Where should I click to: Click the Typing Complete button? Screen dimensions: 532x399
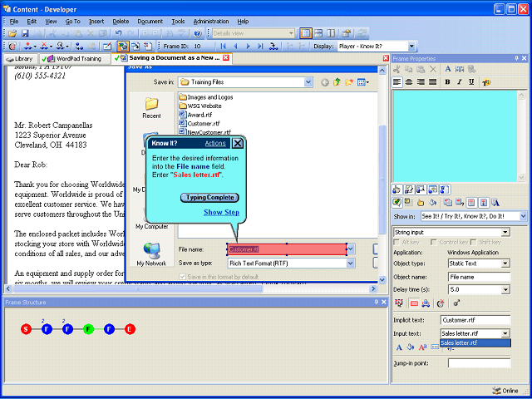(209, 198)
